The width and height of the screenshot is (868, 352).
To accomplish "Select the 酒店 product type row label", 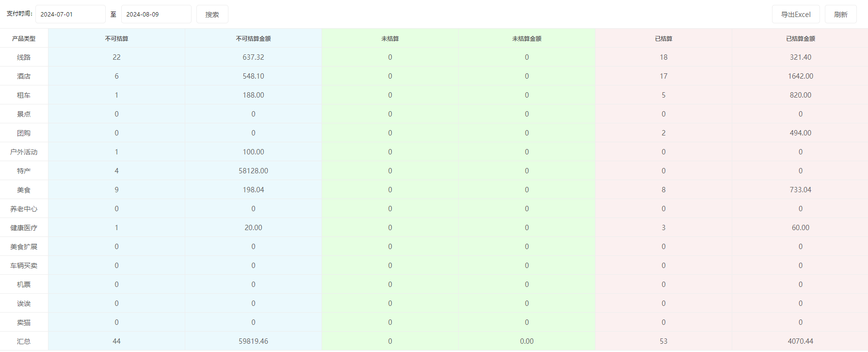I will 24,76.
